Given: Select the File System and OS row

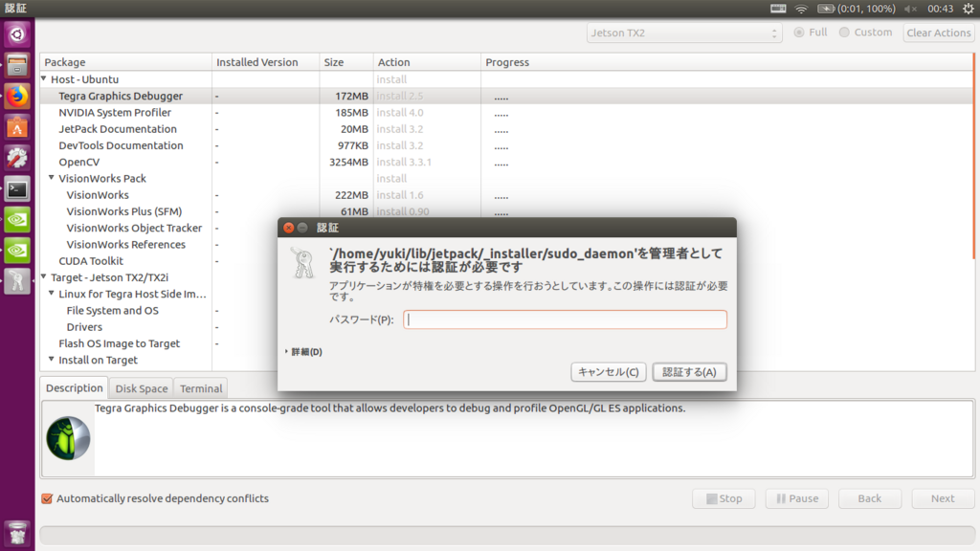Looking at the screenshot, I should point(159,310).
